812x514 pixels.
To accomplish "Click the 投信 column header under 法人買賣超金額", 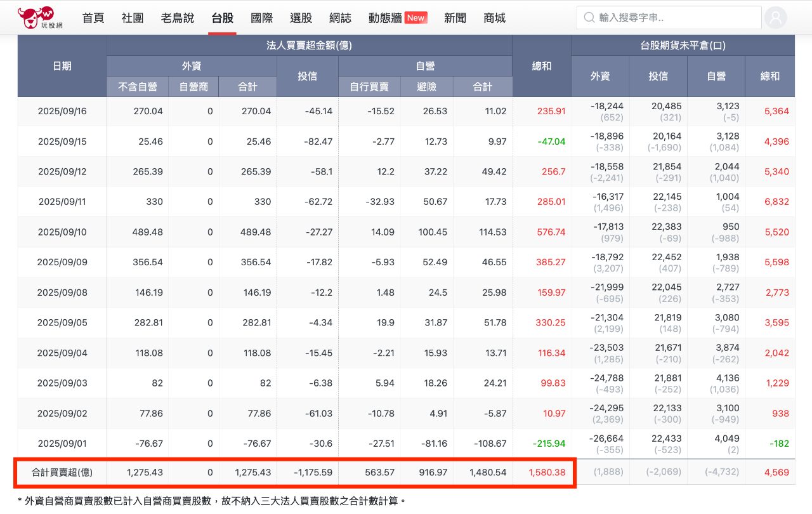I will click(308, 76).
